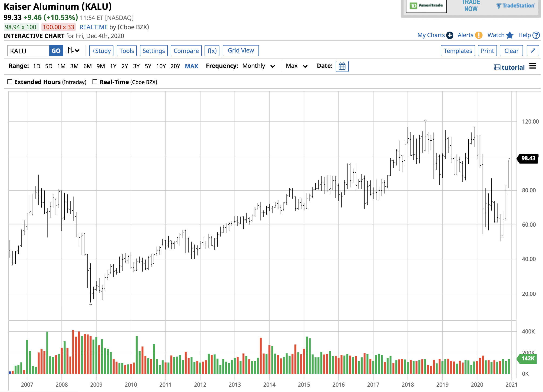Click the Help question mark icon
Viewport: 543px width, 392px height.
(536, 35)
